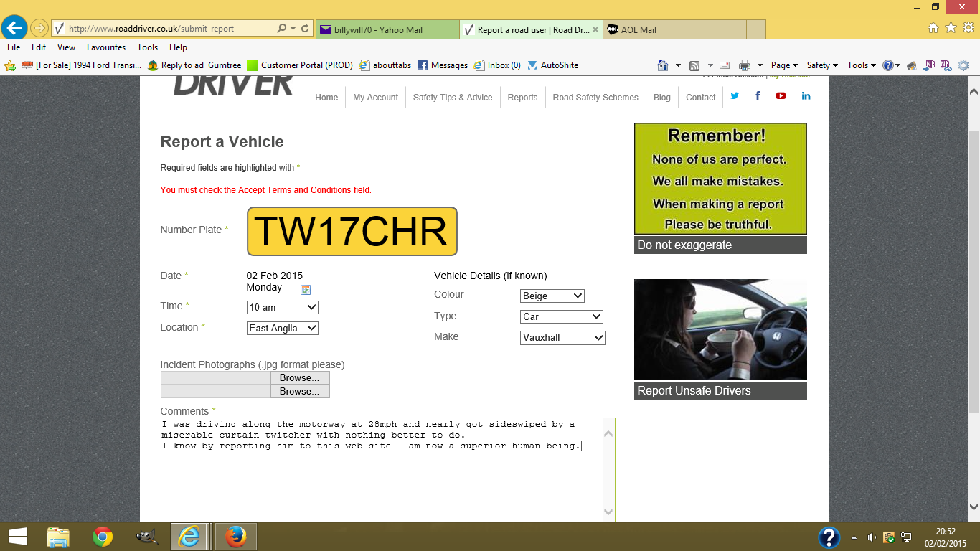Open the Location dropdown showing East Anglia
Viewport: 980px width, 551px height.
tap(282, 328)
